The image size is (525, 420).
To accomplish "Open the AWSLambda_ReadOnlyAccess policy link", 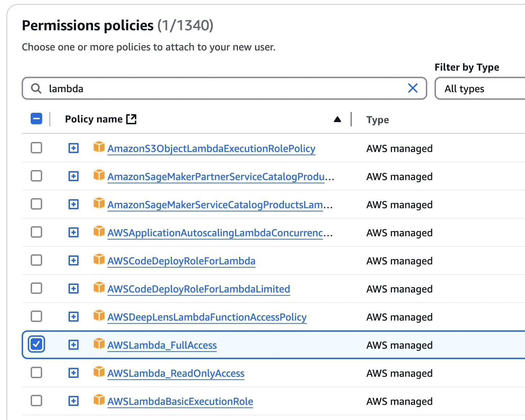I will click(x=176, y=373).
